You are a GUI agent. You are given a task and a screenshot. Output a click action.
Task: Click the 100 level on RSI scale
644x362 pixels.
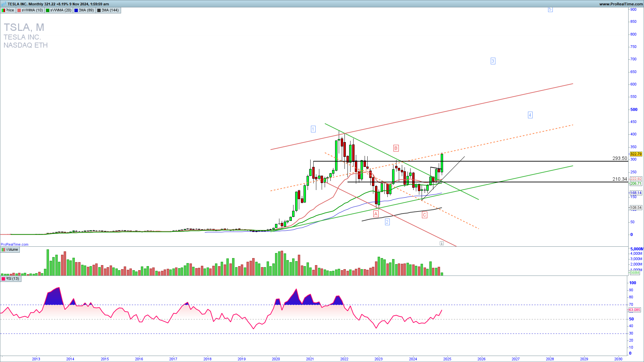pos(633,283)
